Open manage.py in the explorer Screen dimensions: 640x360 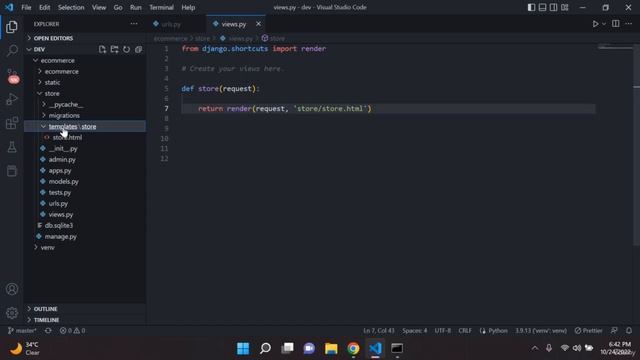[85, 236]
